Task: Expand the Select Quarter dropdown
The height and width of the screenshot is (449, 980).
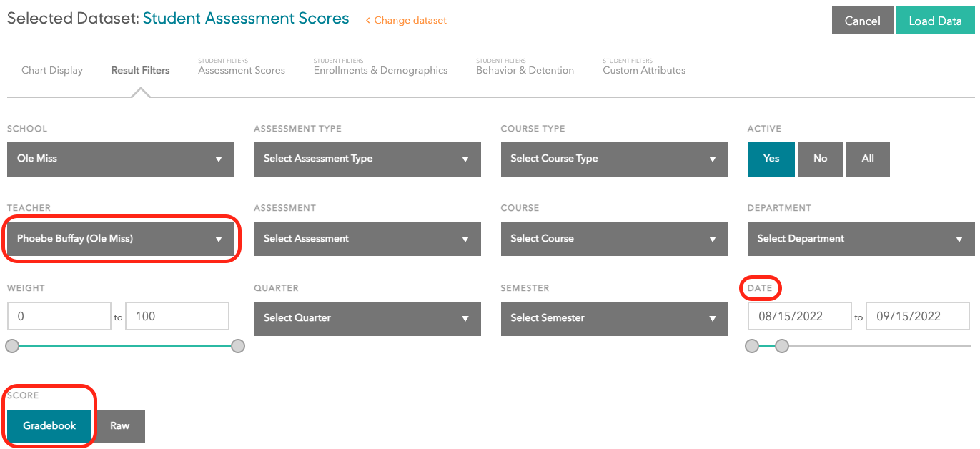Action: 367,318
